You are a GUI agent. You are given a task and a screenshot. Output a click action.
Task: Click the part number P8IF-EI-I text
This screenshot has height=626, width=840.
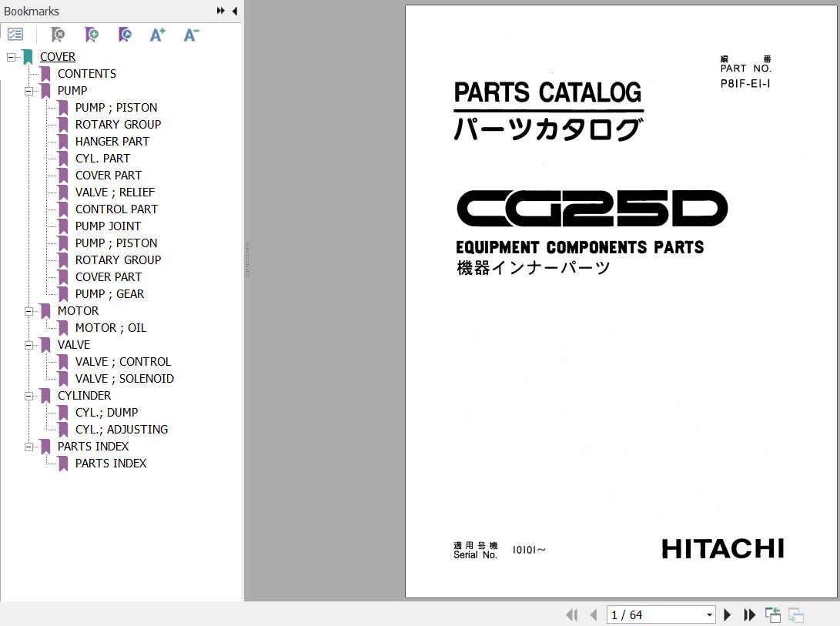click(745, 84)
